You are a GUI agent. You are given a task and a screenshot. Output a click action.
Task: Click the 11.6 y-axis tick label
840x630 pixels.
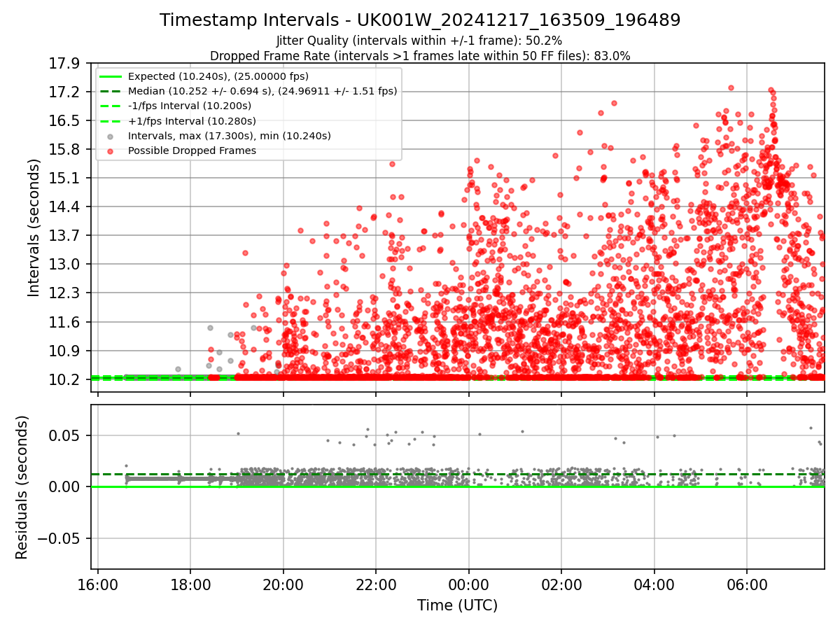coord(66,322)
